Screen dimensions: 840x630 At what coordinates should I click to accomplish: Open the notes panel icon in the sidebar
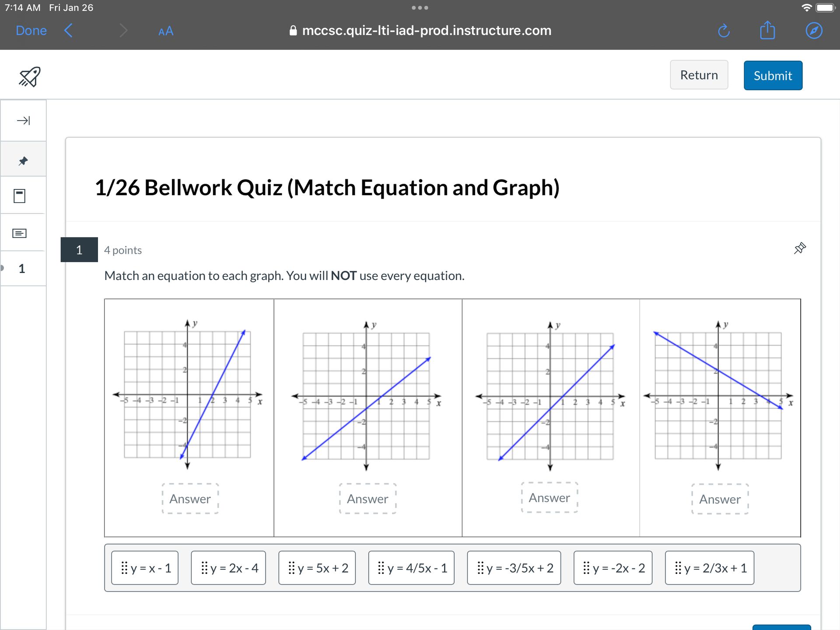coord(20,233)
